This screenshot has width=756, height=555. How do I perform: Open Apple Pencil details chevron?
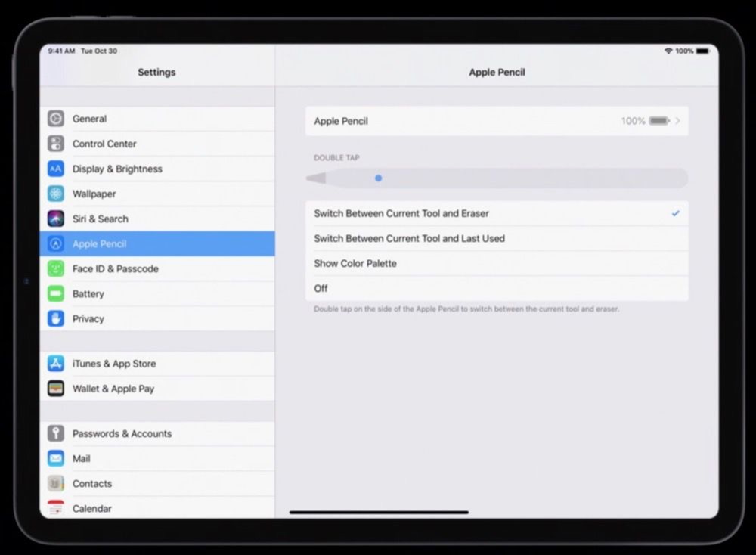(678, 121)
